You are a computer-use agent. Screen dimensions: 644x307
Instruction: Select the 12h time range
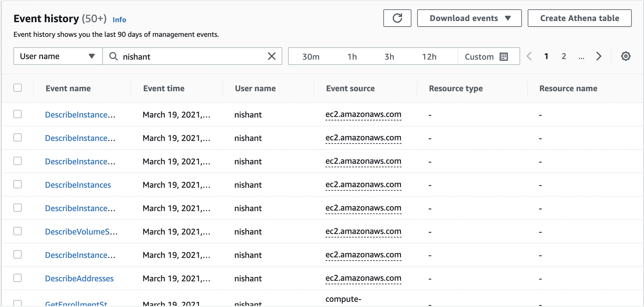point(429,57)
